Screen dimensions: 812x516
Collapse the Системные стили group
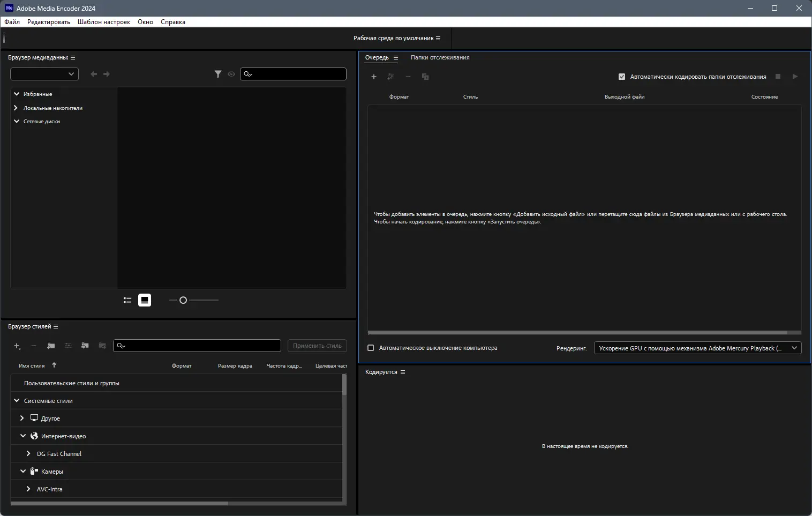tap(17, 400)
